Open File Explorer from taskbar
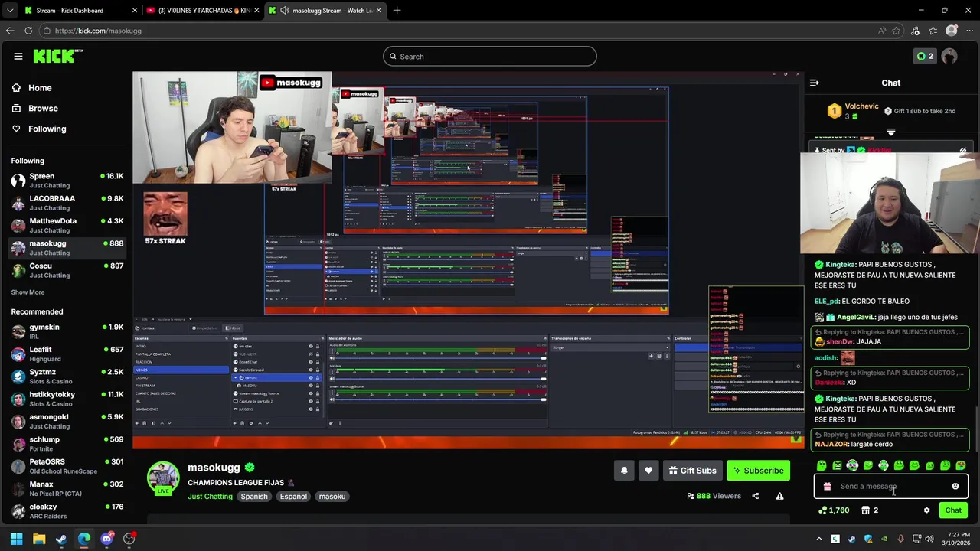This screenshot has height=551, width=980. pyautogui.click(x=39, y=539)
